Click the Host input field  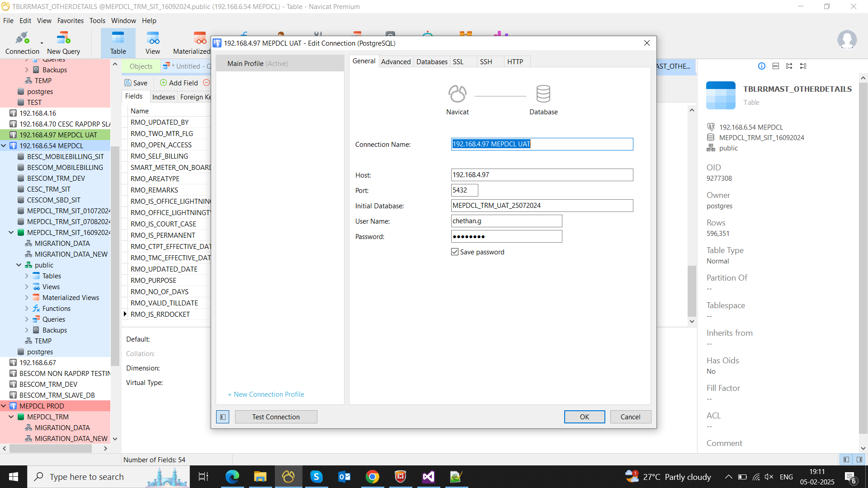point(542,175)
